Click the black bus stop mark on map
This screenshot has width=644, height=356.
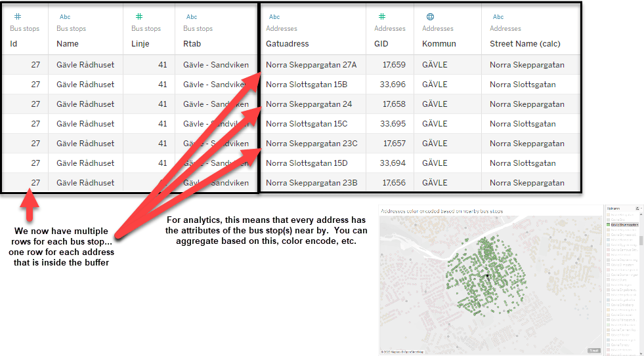click(x=487, y=275)
